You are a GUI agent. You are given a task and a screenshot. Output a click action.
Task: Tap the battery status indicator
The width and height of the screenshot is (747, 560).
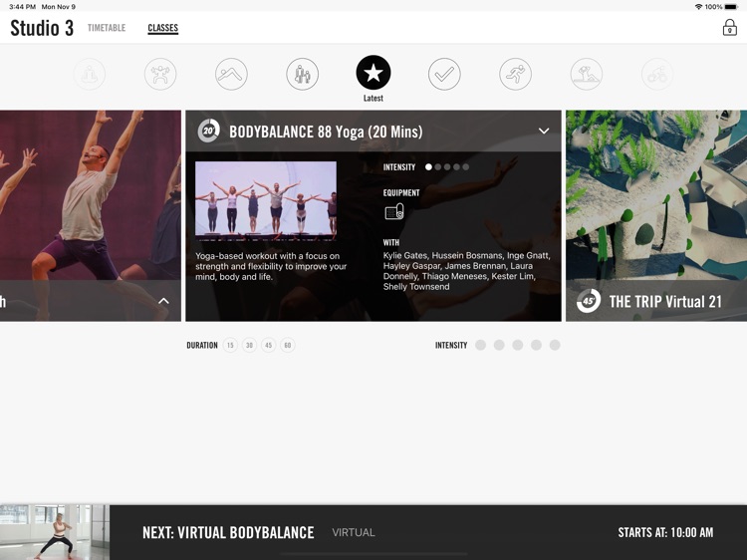coord(731,7)
